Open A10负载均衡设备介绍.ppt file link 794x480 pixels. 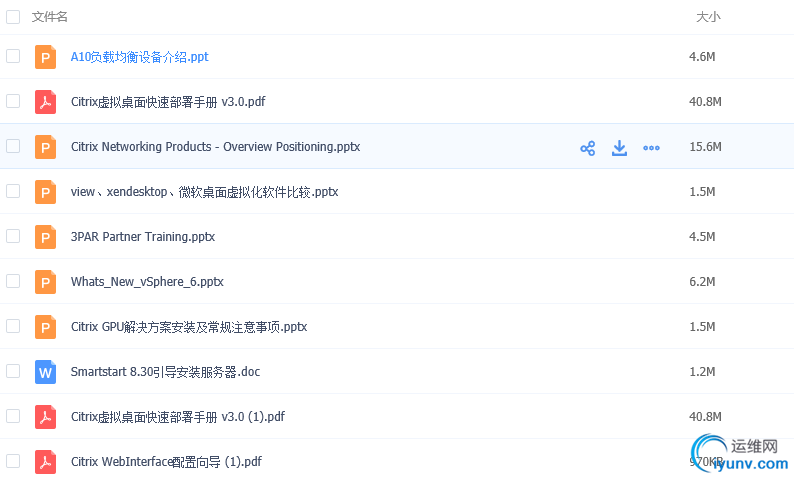point(139,57)
